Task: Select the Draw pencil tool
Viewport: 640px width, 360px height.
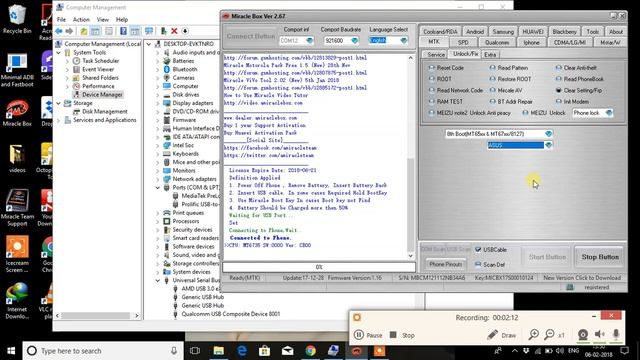Action: (x=502, y=335)
